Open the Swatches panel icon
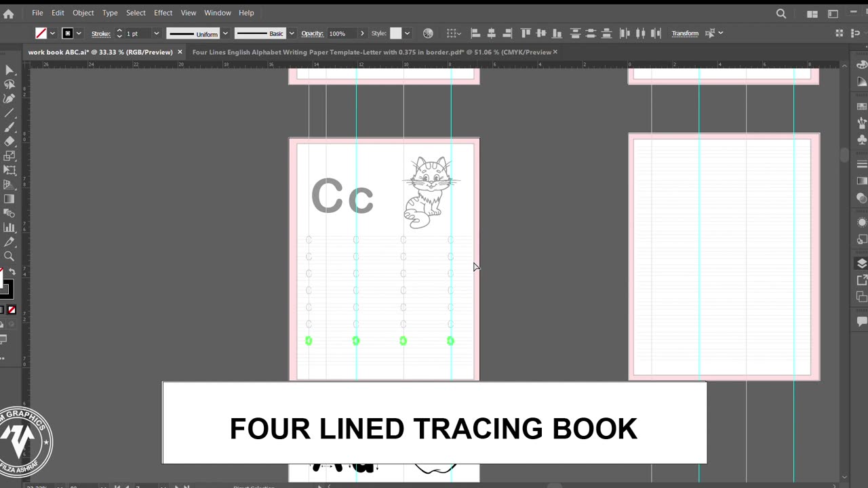 pos(862,106)
